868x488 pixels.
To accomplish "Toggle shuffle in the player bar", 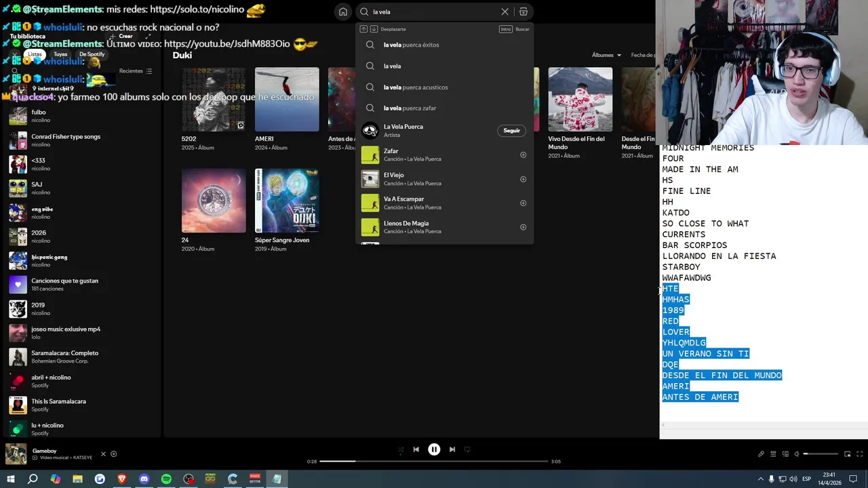I will point(401,449).
